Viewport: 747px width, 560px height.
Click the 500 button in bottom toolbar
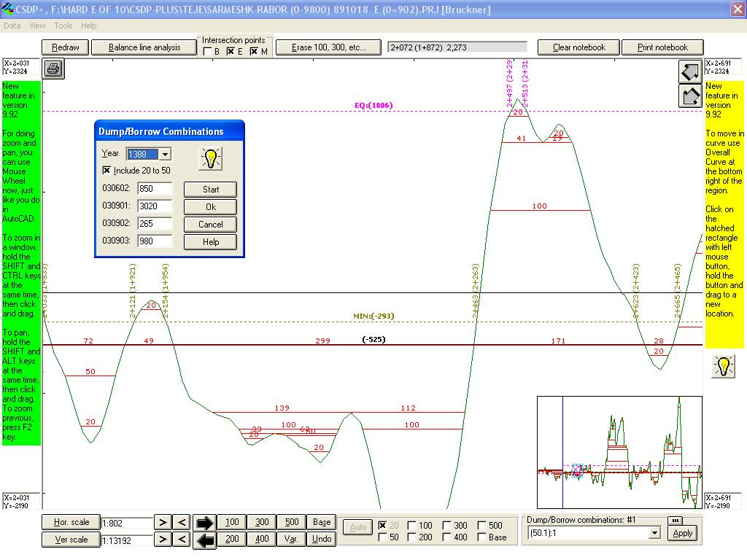click(x=292, y=522)
